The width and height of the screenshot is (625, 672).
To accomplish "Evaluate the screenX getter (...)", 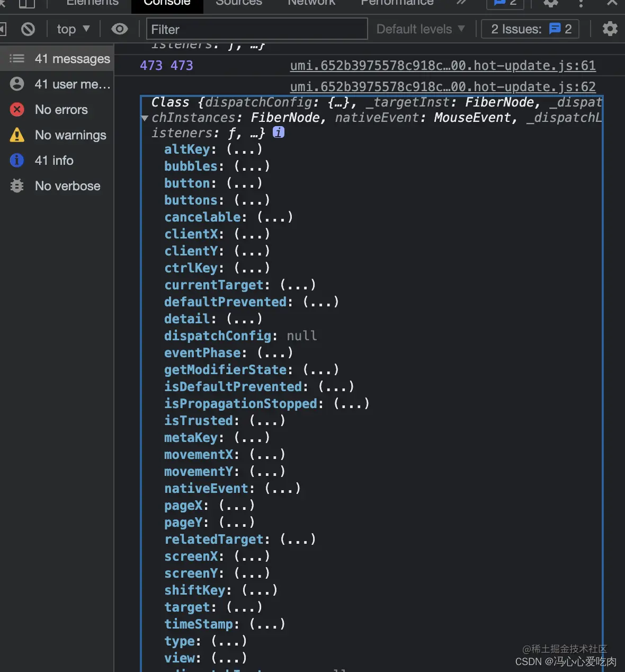I will 252,556.
